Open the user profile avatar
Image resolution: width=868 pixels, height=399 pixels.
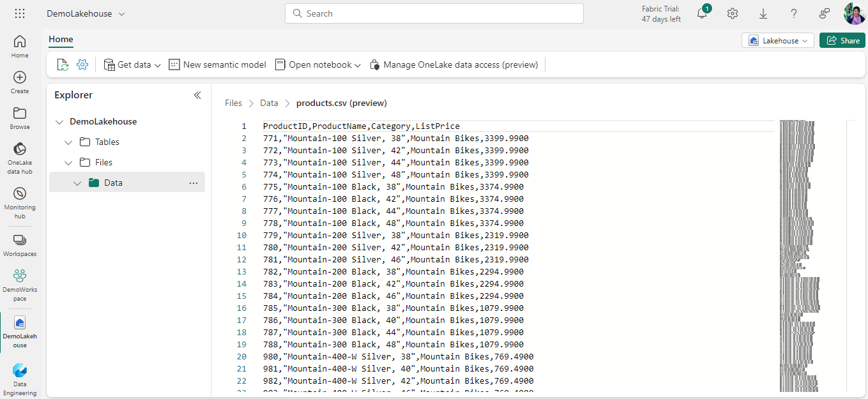coord(855,13)
